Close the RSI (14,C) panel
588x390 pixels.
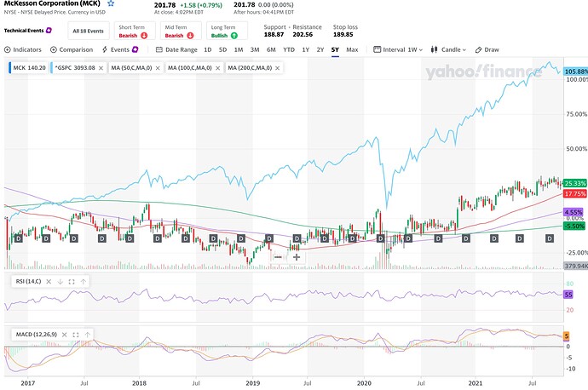(x=49, y=281)
